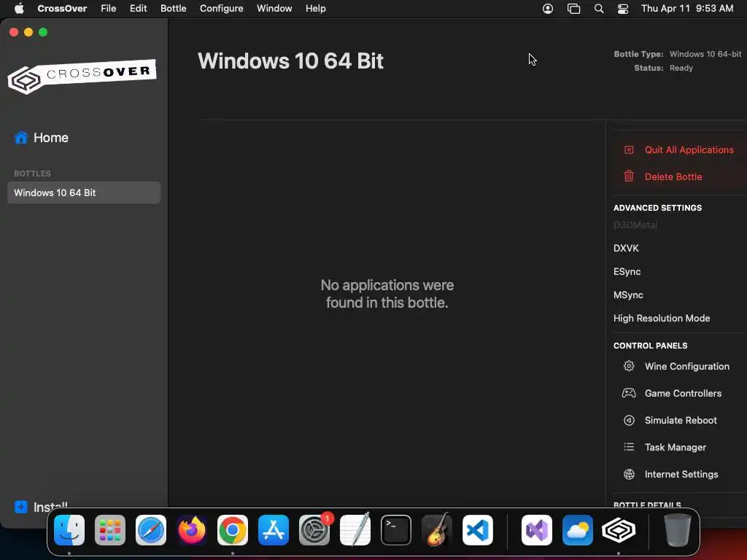Open Terminal from the Dock
The height and width of the screenshot is (560, 747).
(396, 529)
